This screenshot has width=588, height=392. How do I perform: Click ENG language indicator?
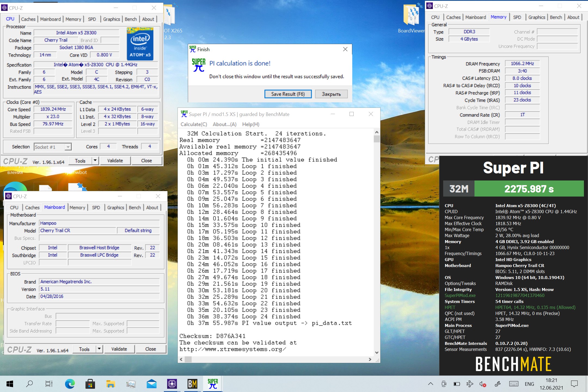pyautogui.click(x=529, y=384)
